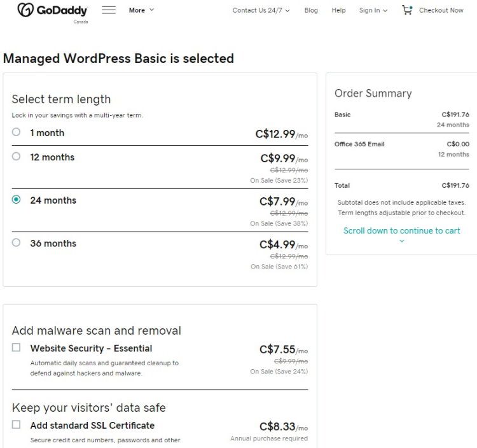Click the Office 365 Email order line

(401, 149)
